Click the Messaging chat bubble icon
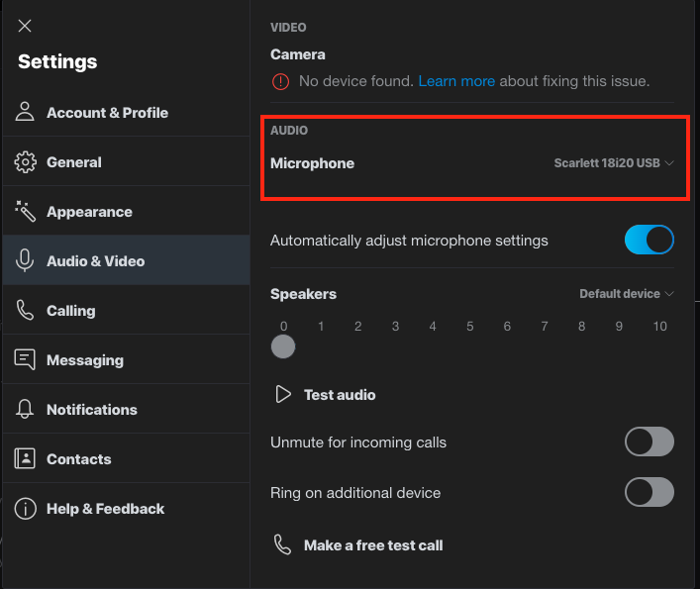700x589 pixels. pos(25,359)
